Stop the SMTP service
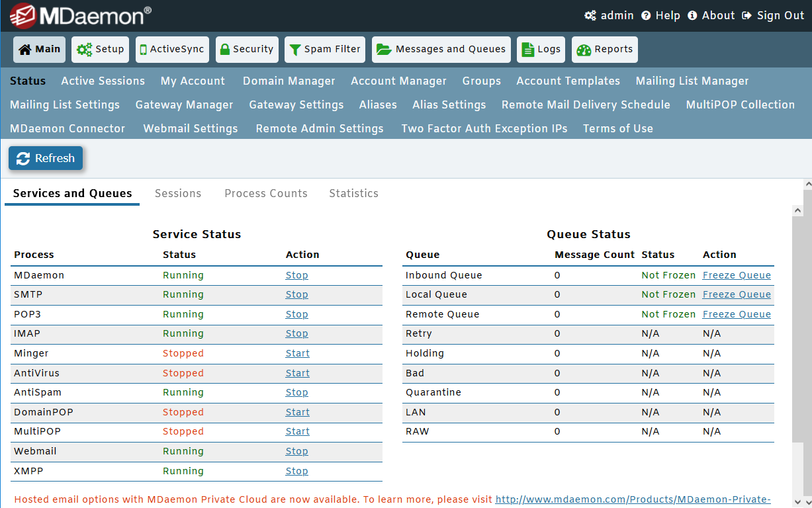This screenshot has width=812, height=508. click(x=296, y=294)
